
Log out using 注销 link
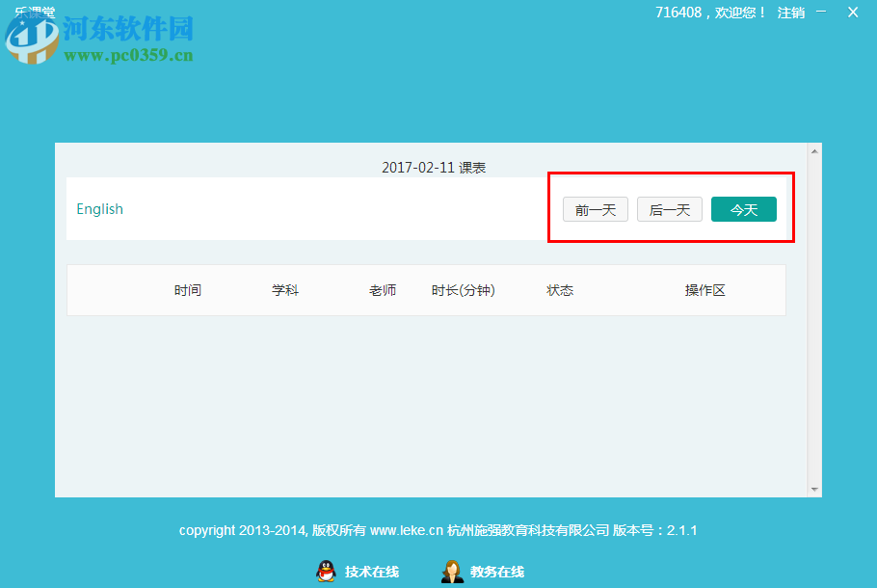[791, 13]
